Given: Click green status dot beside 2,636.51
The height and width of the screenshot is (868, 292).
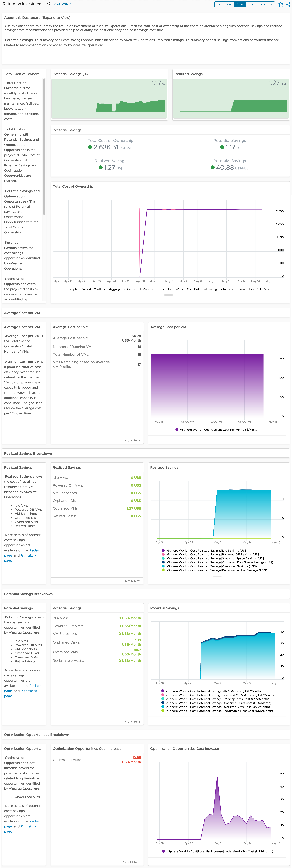Looking at the screenshot, I should coord(90,147).
